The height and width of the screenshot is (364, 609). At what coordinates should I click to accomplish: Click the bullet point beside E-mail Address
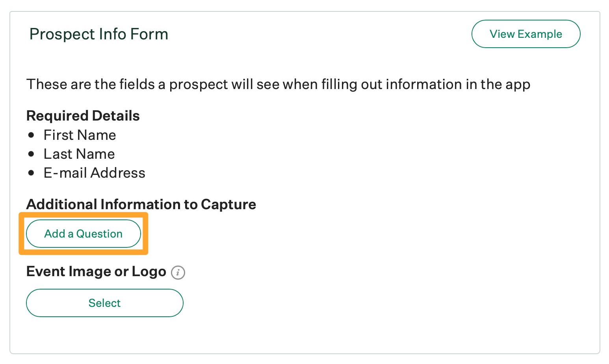[32, 173]
